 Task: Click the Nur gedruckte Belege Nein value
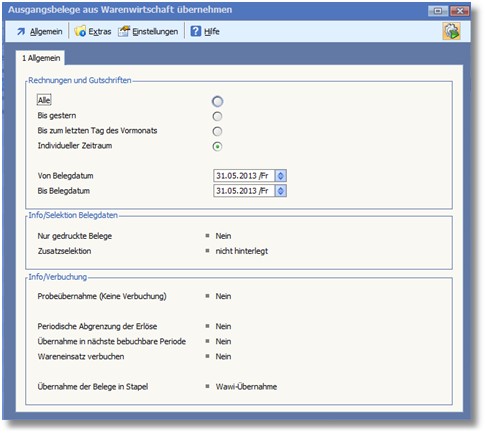pos(223,236)
